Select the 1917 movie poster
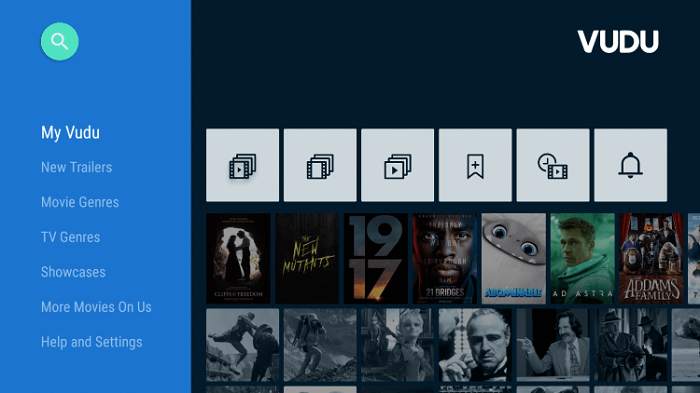The width and height of the screenshot is (700, 393). pos(376,259)
